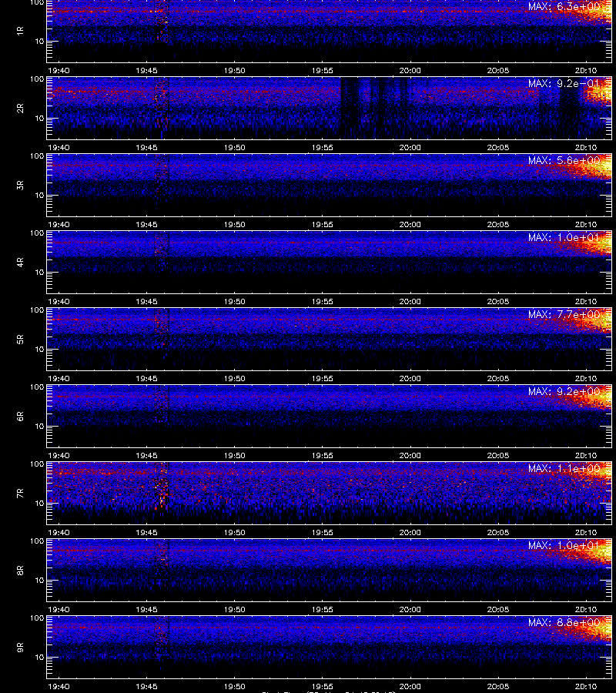Select the MAX: 1.0e+01 readout in 4R
Viewport: 616px width, 693px height.
564,237
